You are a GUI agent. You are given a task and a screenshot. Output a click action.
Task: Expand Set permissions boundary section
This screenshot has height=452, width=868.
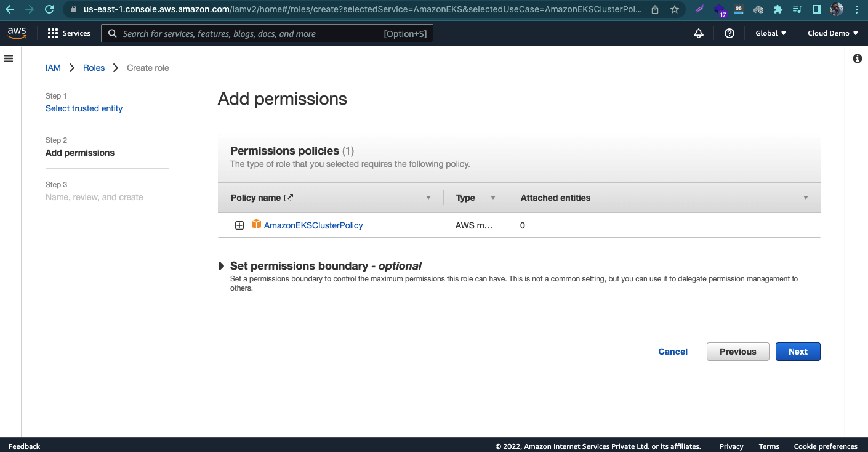tap(222, 266)
